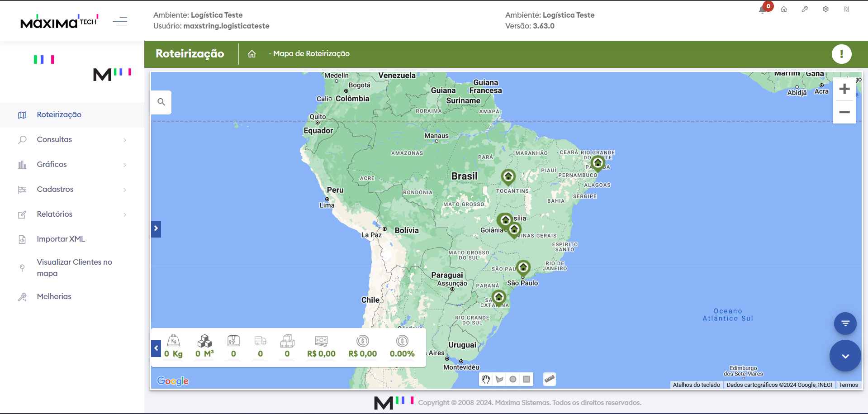868x414 pixels.
Task: Open the Consultas sidebar menu
Action: tap(72, 140)
